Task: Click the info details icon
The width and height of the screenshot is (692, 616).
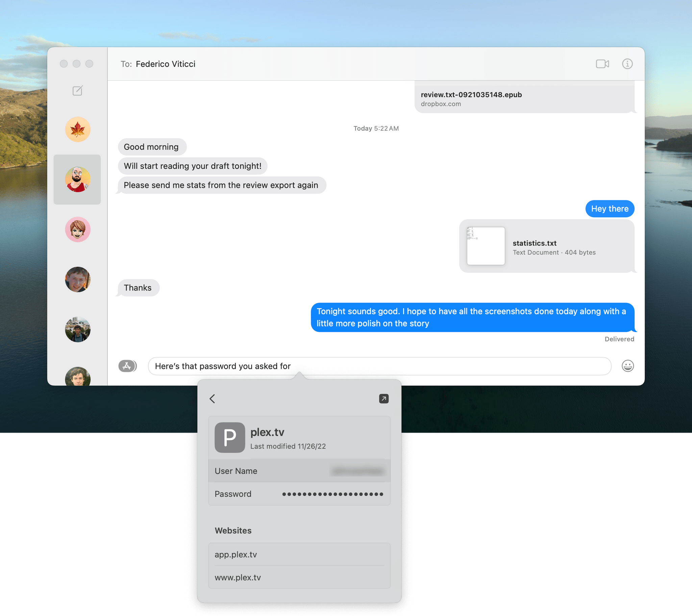Action: pyautogui.click(x=626, y=63)
